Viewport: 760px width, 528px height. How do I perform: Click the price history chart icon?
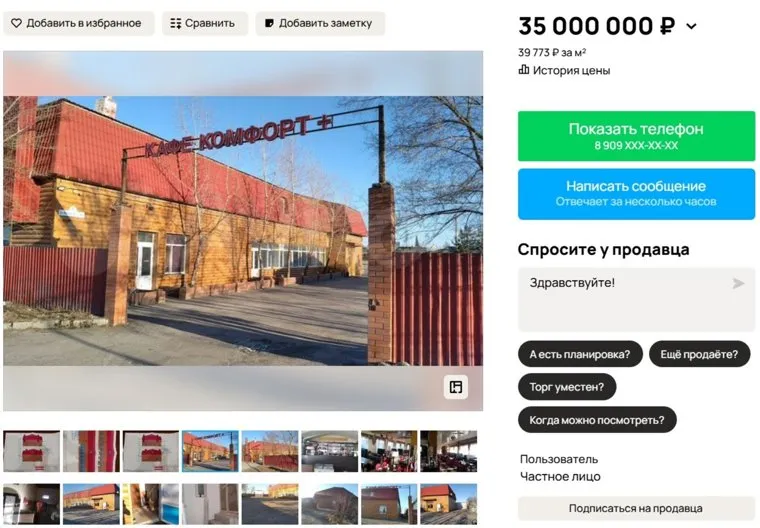click(523, 70)
